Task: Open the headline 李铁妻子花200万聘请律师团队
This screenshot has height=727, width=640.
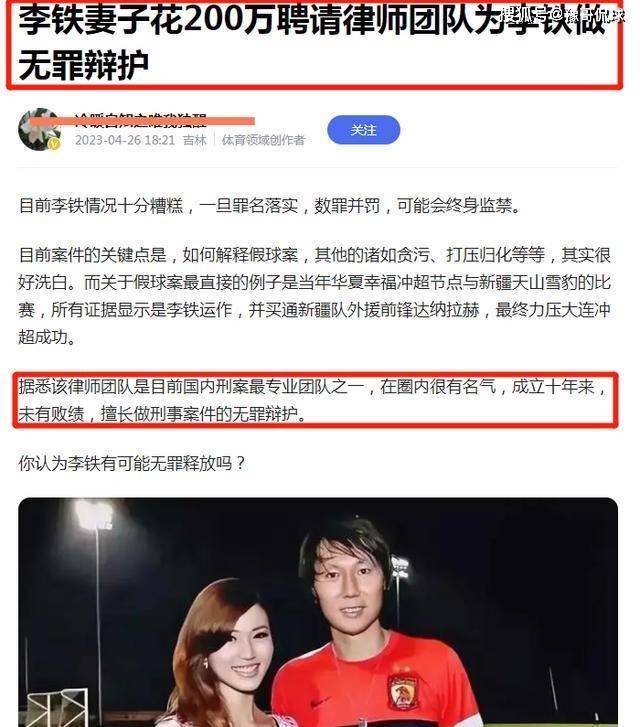Action: [313, 43]
